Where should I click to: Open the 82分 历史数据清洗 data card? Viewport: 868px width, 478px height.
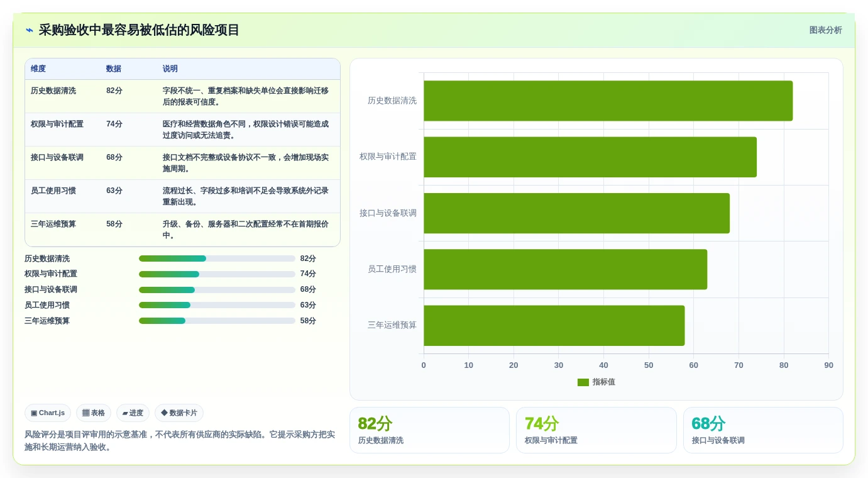[x=429, y=430]
